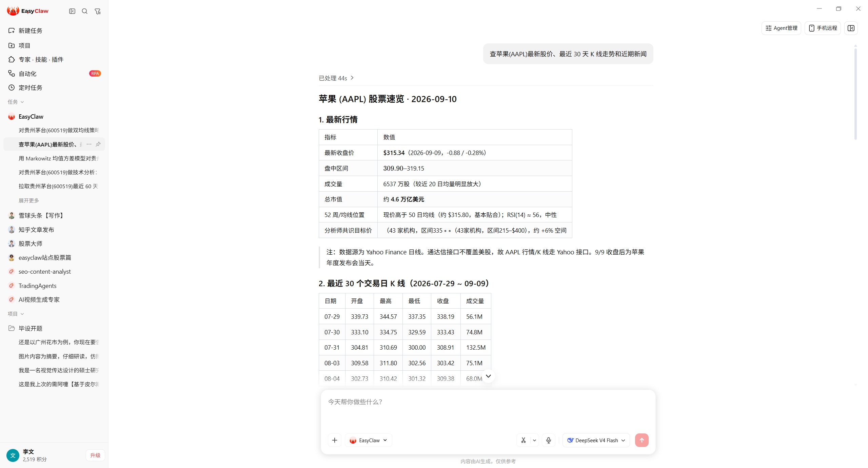Click the scissors screenshot tool icon

point(524,440)
